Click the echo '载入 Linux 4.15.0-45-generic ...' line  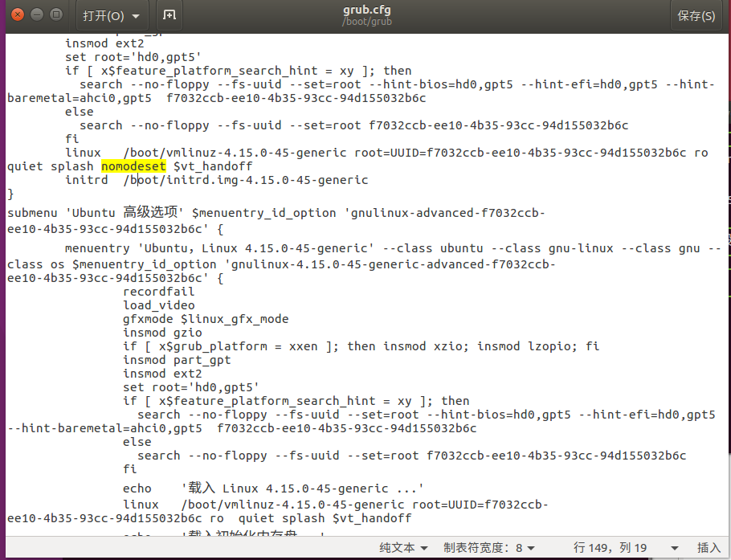click(x=273, y=488)
